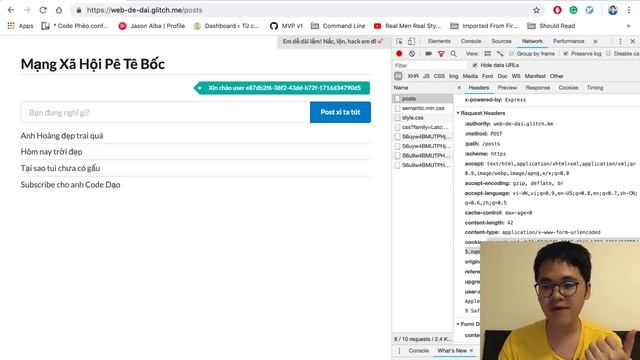Open the browser home page
Screen dimensions: 640x360
click(59, 10)
